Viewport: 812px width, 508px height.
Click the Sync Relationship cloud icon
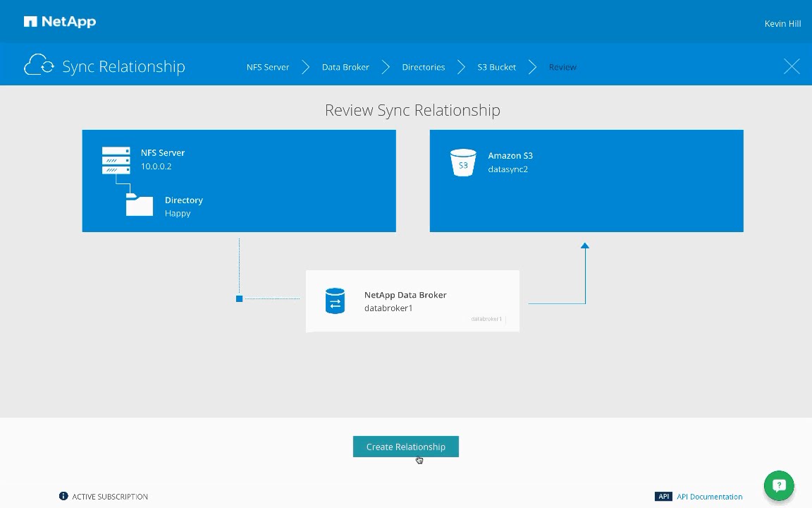(39, 66)
